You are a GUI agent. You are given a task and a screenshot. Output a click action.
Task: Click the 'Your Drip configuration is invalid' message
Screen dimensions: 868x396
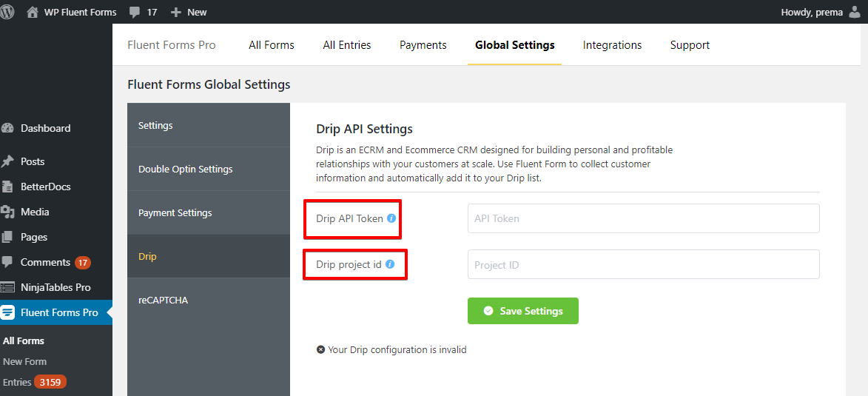(397, 349)
